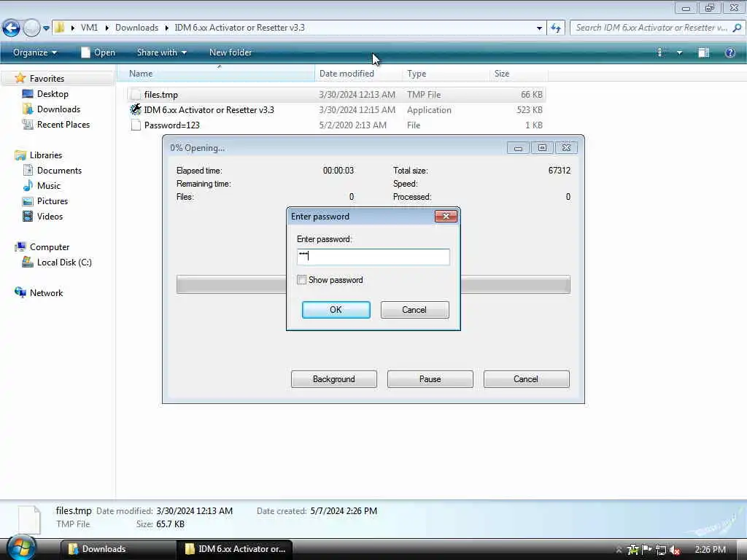Open Downloads in the navigation pane
Viewport: 747px width, 560px height.
point(58,109)
